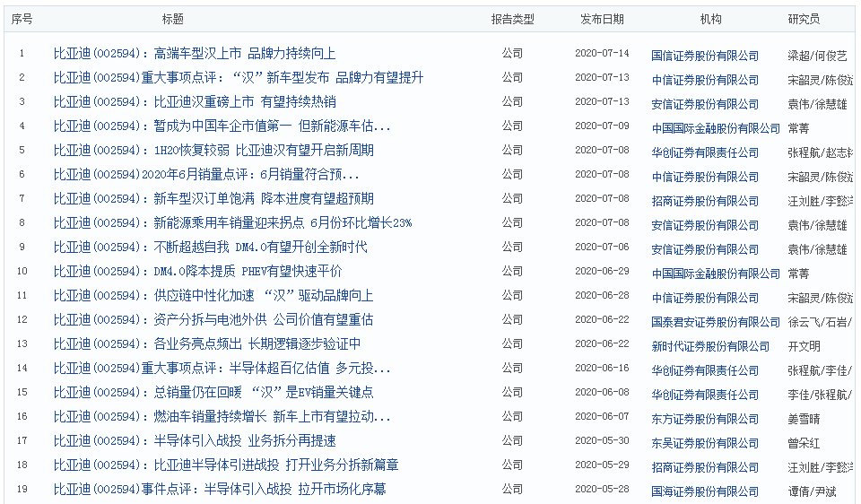
Task: Click 东方证券股份有限公司 in row 16
Action: [x=705, y=418]
